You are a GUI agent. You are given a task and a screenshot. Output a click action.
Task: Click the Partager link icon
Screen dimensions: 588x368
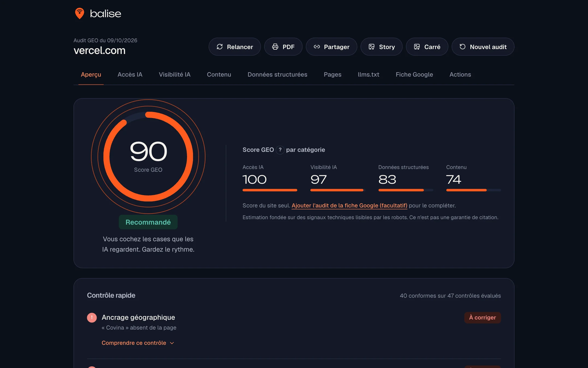point(317,47)
